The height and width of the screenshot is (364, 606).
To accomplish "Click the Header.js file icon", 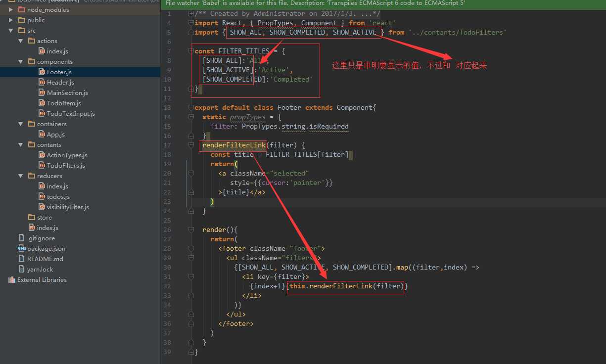I will 42,82.
